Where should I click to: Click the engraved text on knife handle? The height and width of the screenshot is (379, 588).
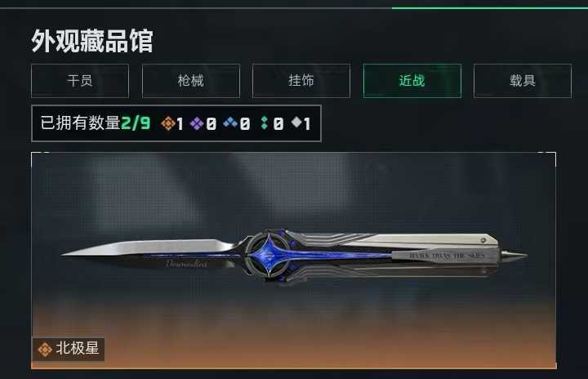[447, 256]
